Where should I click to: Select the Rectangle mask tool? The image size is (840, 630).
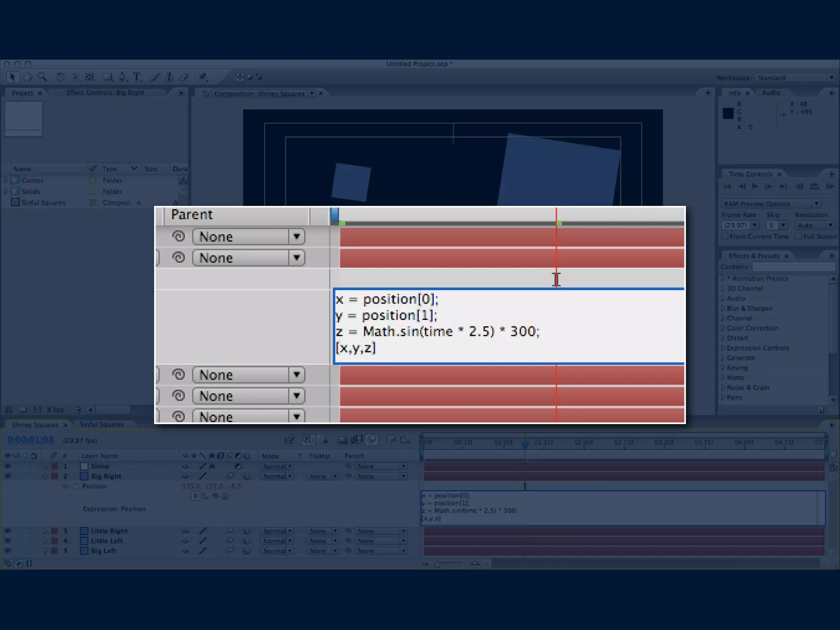click(107, 77)
